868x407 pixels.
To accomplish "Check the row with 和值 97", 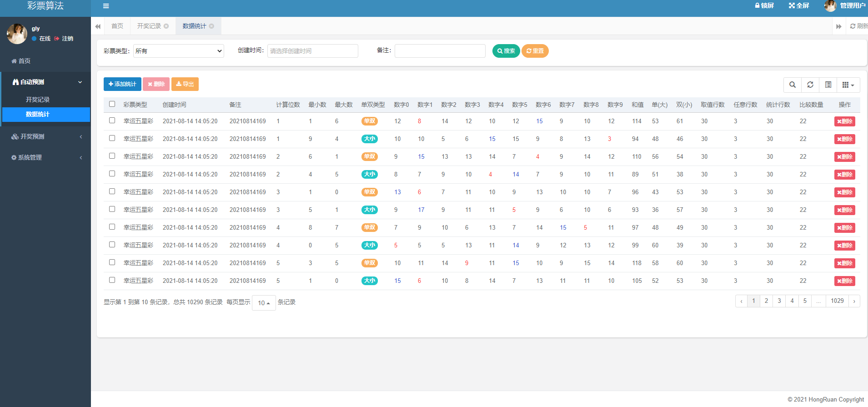I will click(x=112, y=227).
